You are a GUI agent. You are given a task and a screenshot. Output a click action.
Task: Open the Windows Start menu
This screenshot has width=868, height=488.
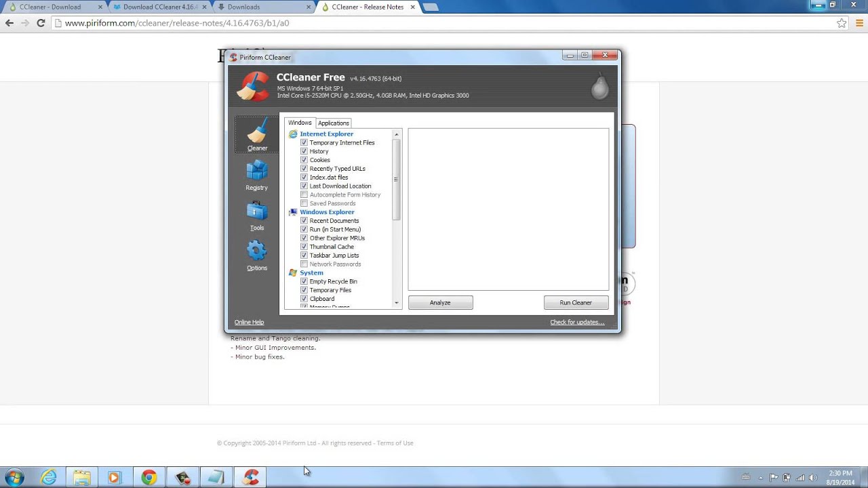click(x=14, y=478)
